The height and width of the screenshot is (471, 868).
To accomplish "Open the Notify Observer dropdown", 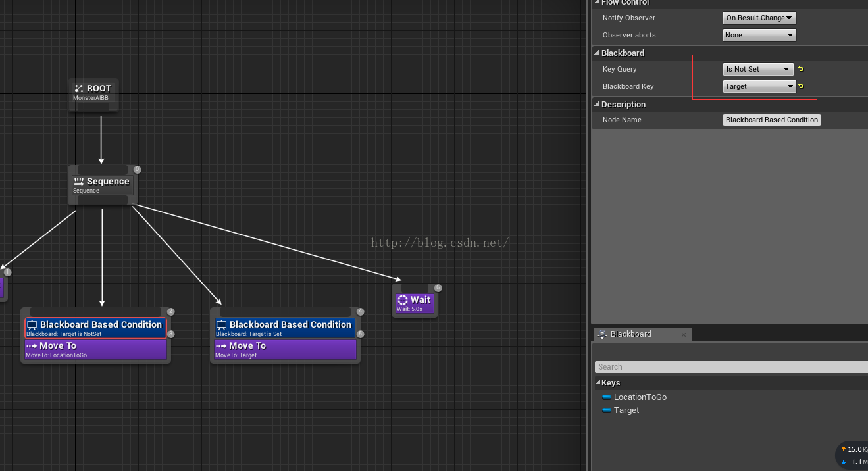I will pyautogui.click(x=759, y=18).
